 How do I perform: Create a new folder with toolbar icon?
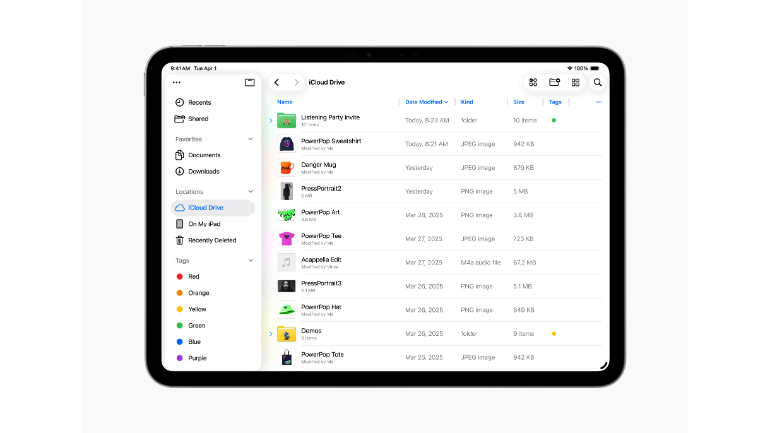[x=554, y=82]
